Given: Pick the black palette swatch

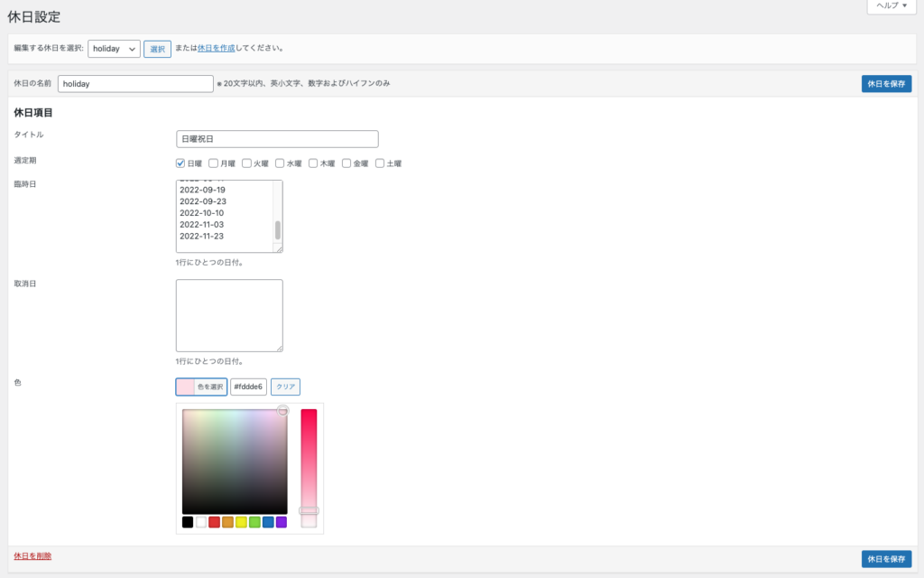Looking at the screenshot, I should pos(188,522).
